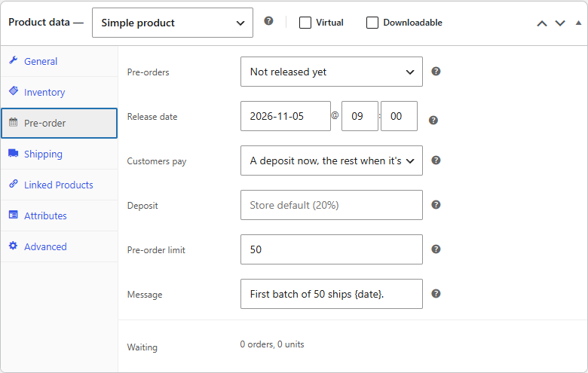
Task: Click the 'Product data —' heading
Action: point(46,23)
